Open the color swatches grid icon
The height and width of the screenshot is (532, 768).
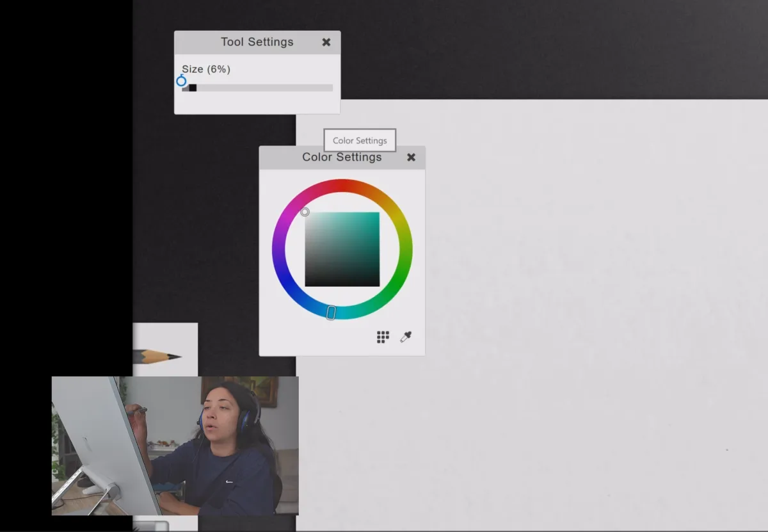point(383,337)
